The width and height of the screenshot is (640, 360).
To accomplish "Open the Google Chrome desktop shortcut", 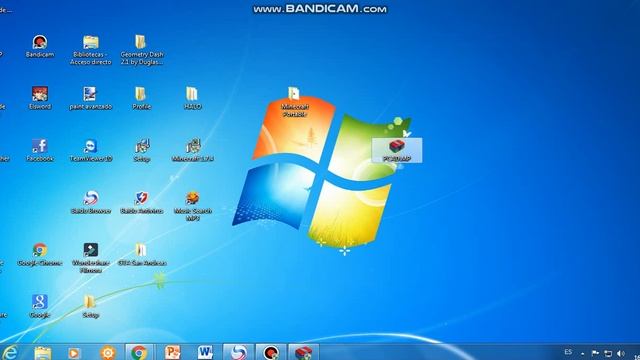I will tap(40, 255).
